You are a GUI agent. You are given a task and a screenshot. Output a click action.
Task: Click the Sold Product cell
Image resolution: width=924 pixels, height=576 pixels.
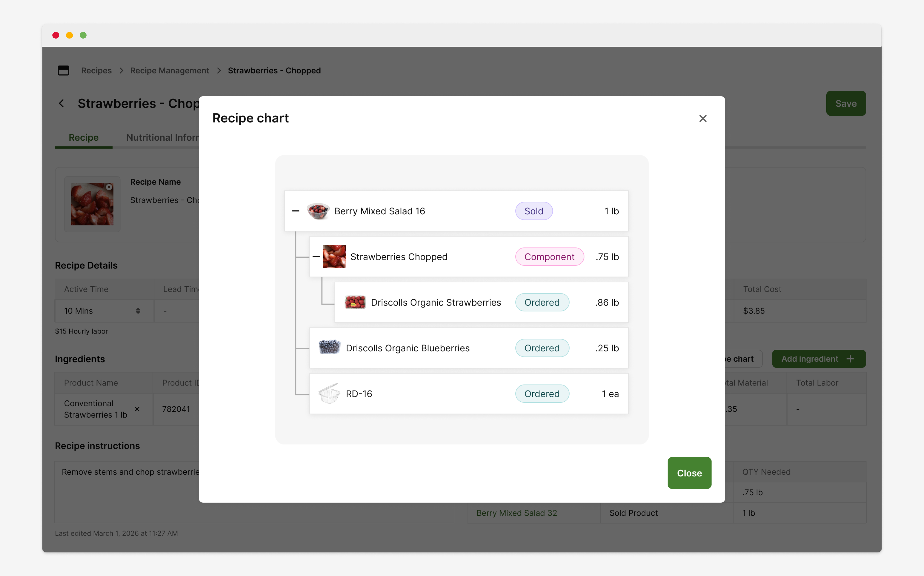[667, 513]
